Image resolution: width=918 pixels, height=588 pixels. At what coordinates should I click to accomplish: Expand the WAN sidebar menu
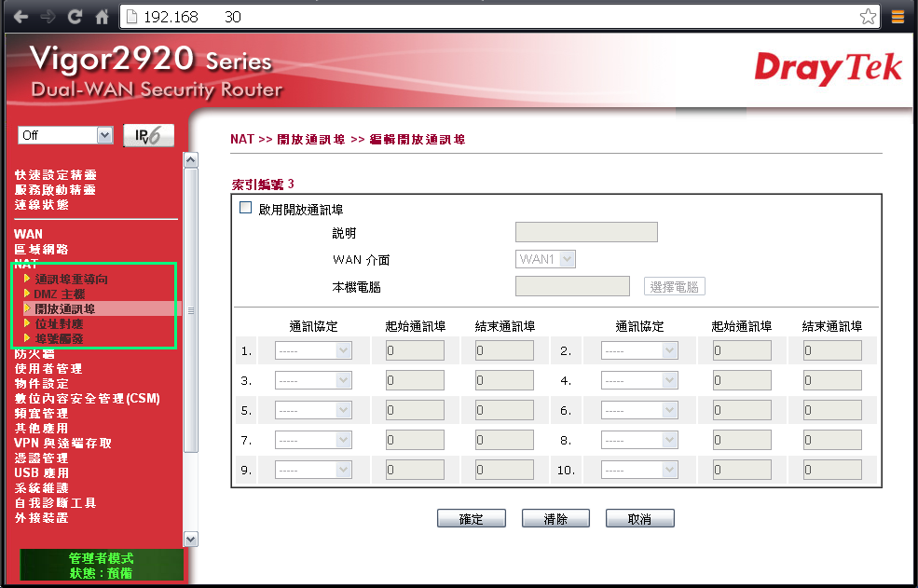coord(28,234)
